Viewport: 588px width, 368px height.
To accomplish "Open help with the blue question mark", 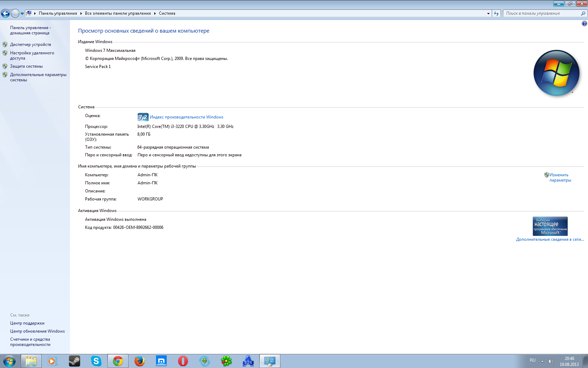I will click(584, 23).
